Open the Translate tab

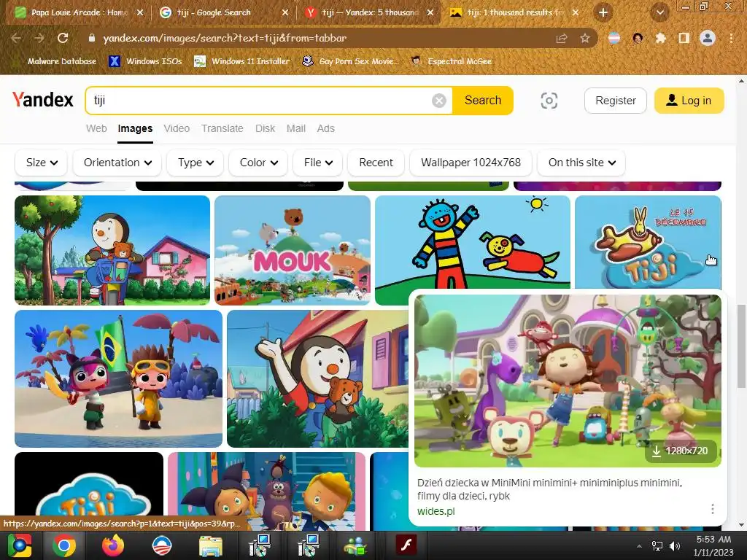[222, 128]
